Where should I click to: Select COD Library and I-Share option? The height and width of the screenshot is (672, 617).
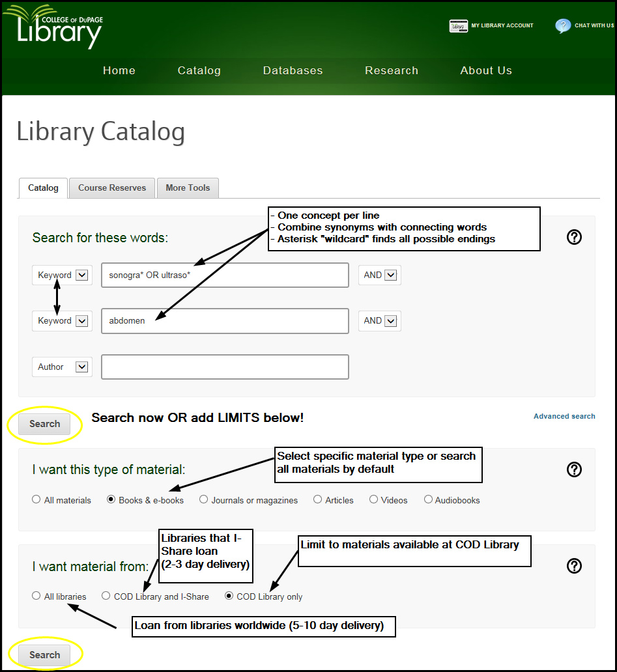click(106, 596)
